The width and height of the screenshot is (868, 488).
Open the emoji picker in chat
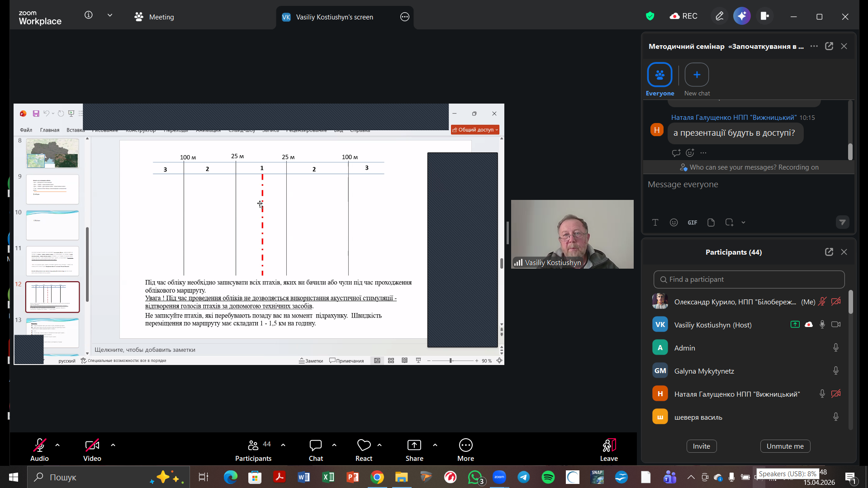674,223
